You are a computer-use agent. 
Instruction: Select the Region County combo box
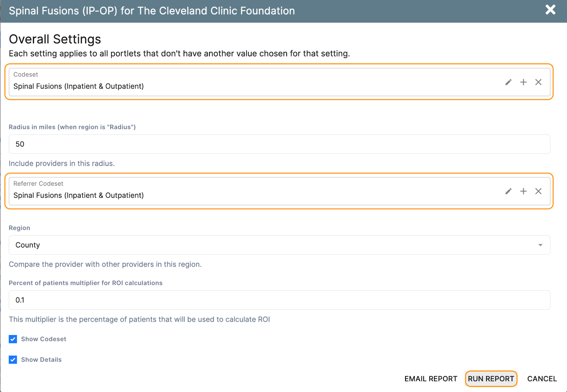[x=276, y=245]
